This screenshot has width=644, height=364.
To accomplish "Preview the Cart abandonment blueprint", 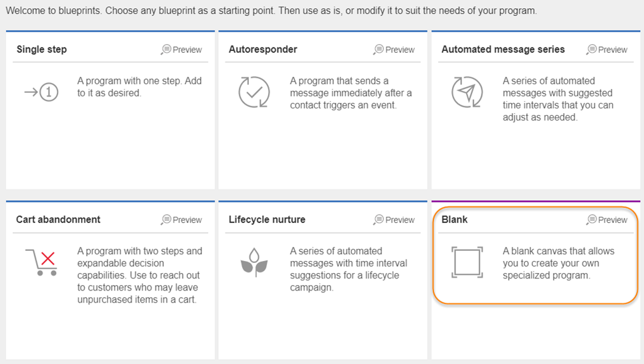I will pyautogui.click(x=181, y=219).
